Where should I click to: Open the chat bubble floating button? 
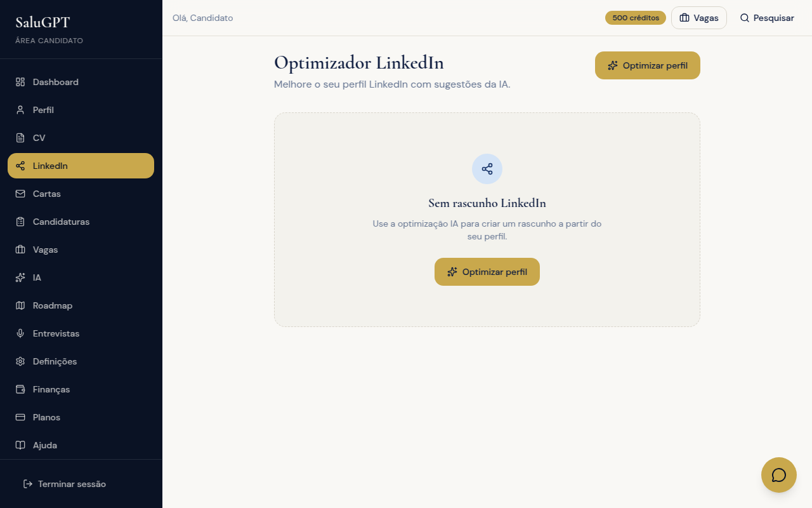(779, 475)
